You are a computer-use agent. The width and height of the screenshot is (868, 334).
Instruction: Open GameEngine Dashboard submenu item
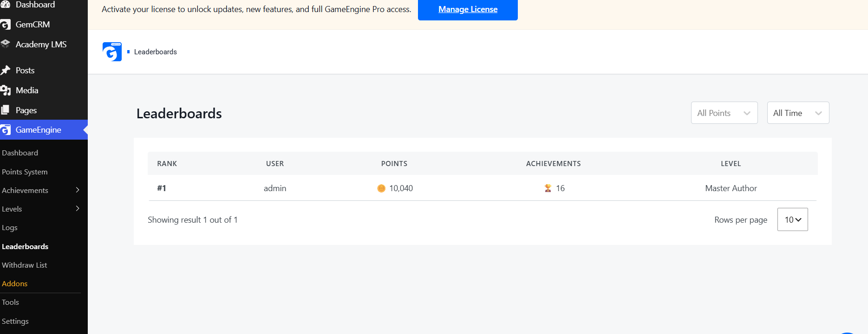point(20,153)
